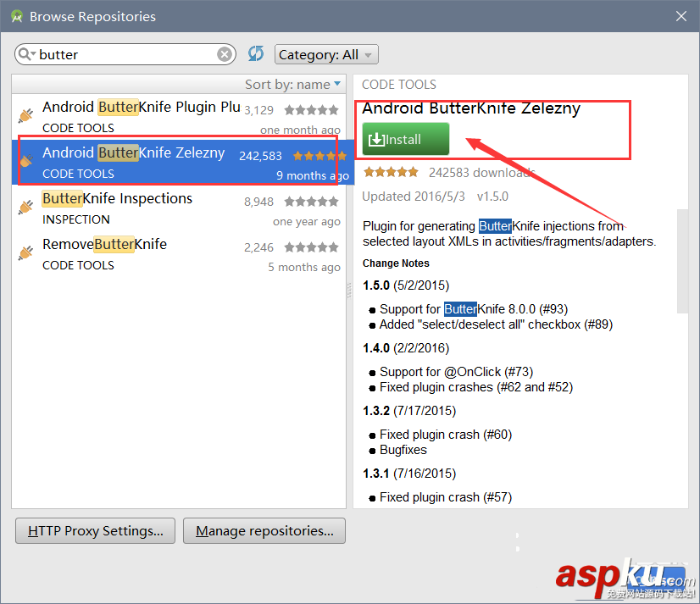Click 'Fixed plugin crashes (#62 and #52)' note
Viewport: 700px width, 604px height.
coord(476,387)
